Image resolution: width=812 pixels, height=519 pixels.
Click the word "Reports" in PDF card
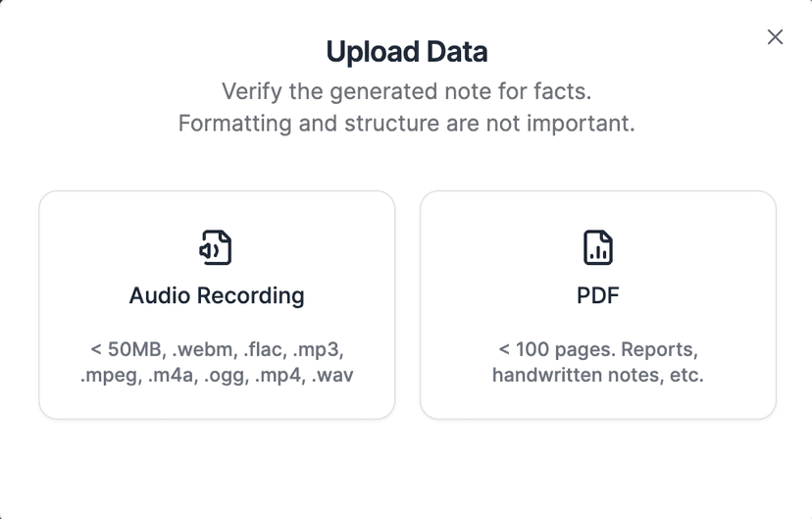tap(661, 349)
